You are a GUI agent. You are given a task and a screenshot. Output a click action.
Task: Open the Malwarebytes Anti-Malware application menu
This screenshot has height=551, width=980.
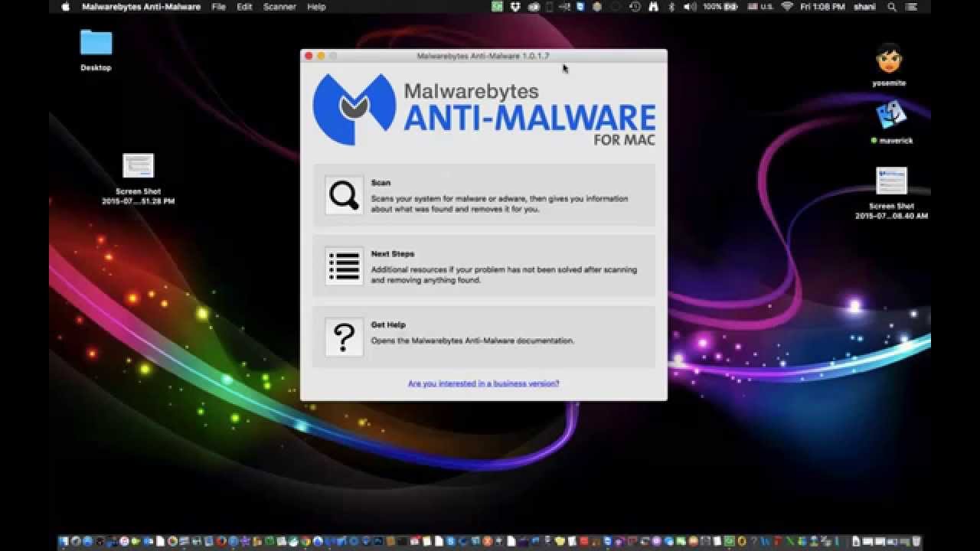pos(141,7)
